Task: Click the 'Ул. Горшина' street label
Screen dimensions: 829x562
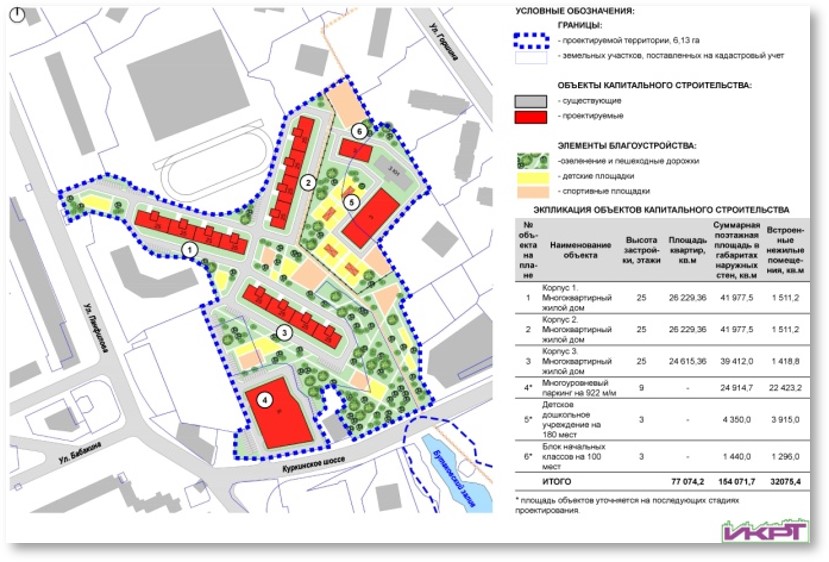Action: tap(443, 42)
